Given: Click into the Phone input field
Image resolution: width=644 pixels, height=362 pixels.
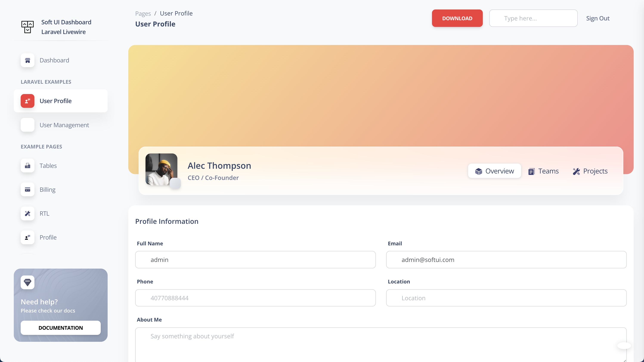Looking at the screenshot, I should 255,298.
